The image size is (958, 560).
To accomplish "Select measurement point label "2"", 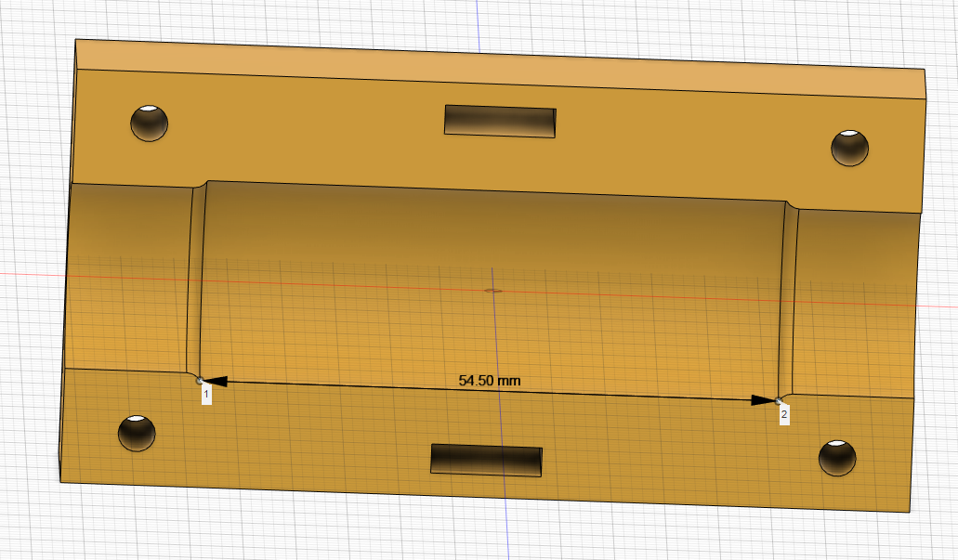I will click(784, 415).
